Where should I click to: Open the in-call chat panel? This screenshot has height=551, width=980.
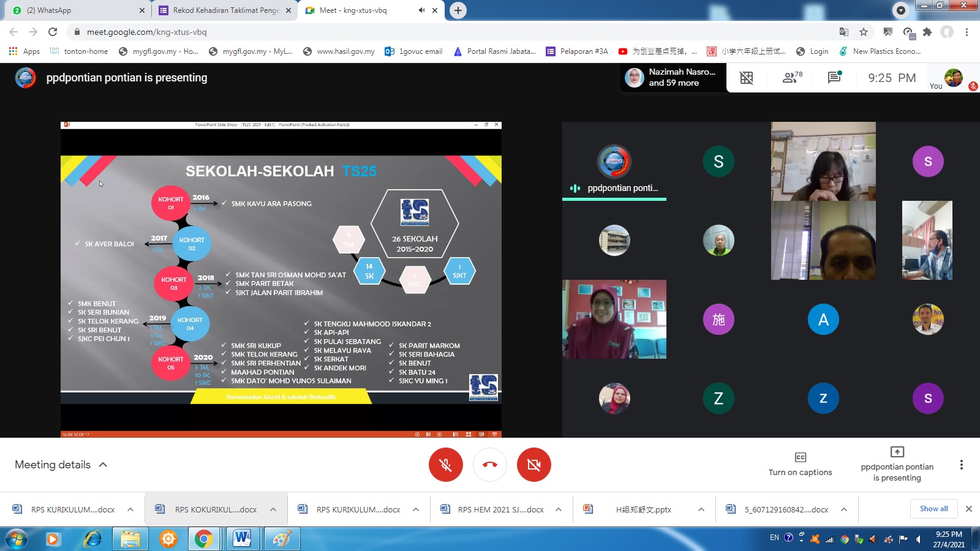tap(834, 78)
